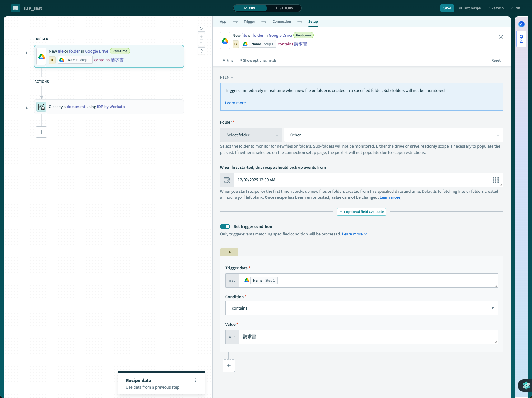Add the 1 optional field available
Image resolution: width=532 pixels, height=398 pixels.
click(x=361, y=212)
